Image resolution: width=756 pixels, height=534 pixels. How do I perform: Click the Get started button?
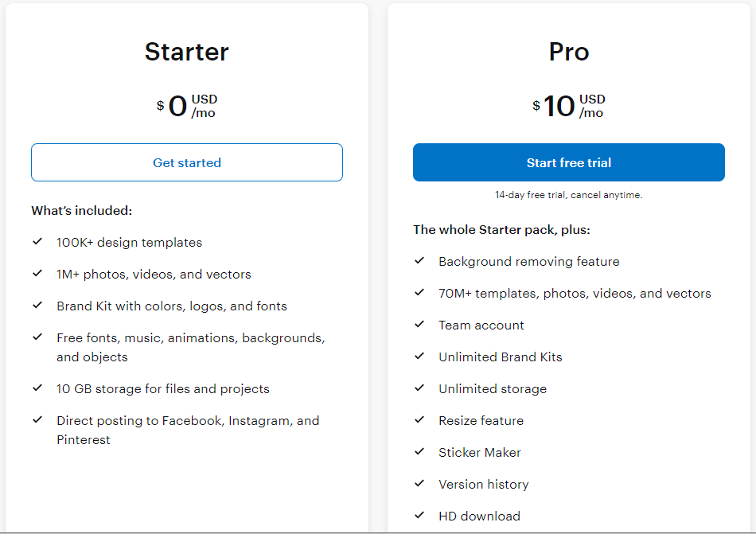click(186, 162)
